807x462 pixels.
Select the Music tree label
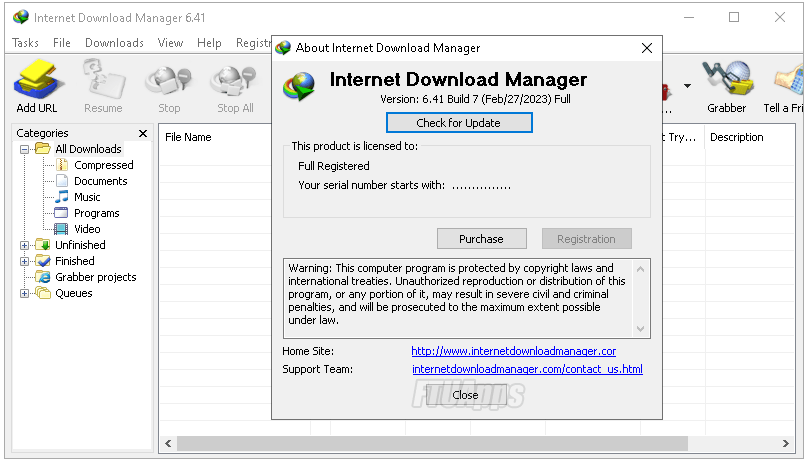(x=87, y=197)
